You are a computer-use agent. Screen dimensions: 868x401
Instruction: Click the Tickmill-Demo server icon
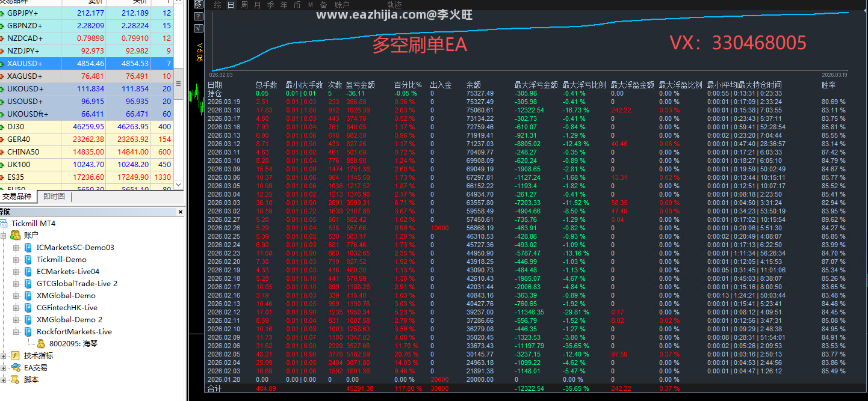tap(28, 260)
